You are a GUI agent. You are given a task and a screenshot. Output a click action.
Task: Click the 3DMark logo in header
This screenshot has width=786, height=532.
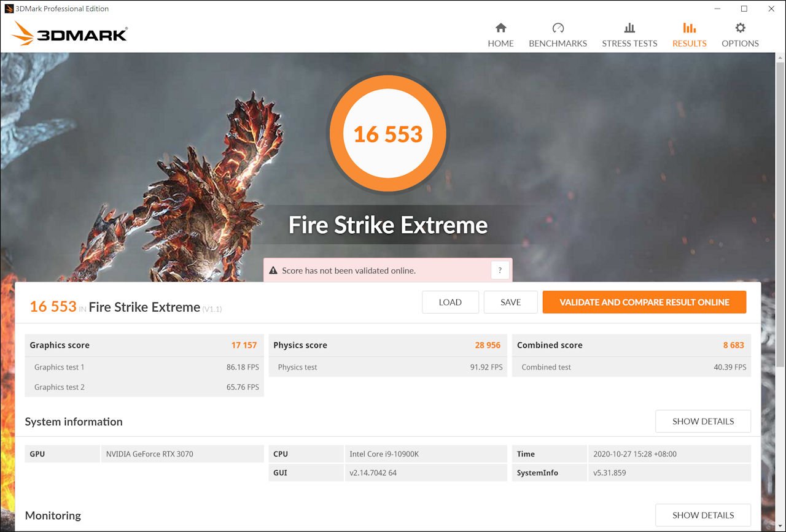pos(69,34)
